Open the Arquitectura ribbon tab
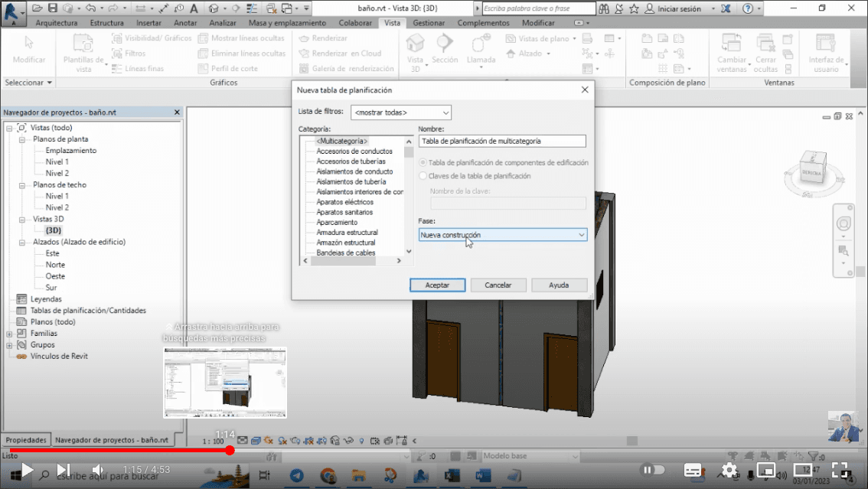868x489 pixels. coord(57,23)
